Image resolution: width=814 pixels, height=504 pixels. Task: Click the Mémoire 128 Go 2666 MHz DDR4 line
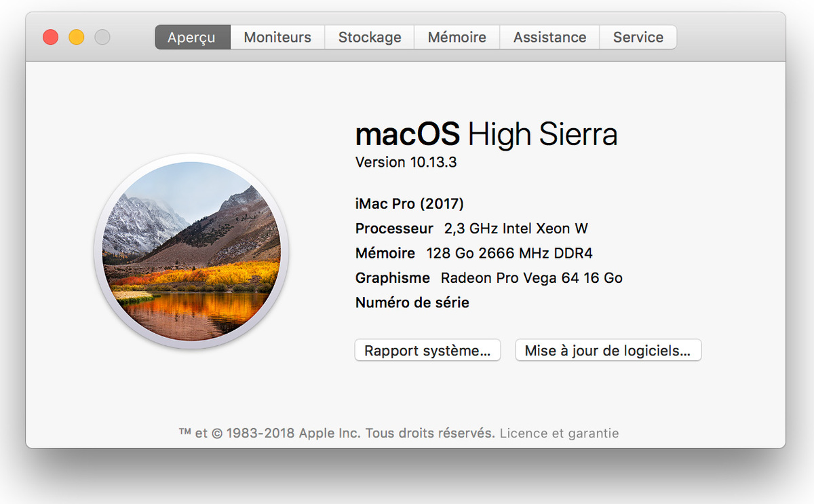(x=474, y=253)
